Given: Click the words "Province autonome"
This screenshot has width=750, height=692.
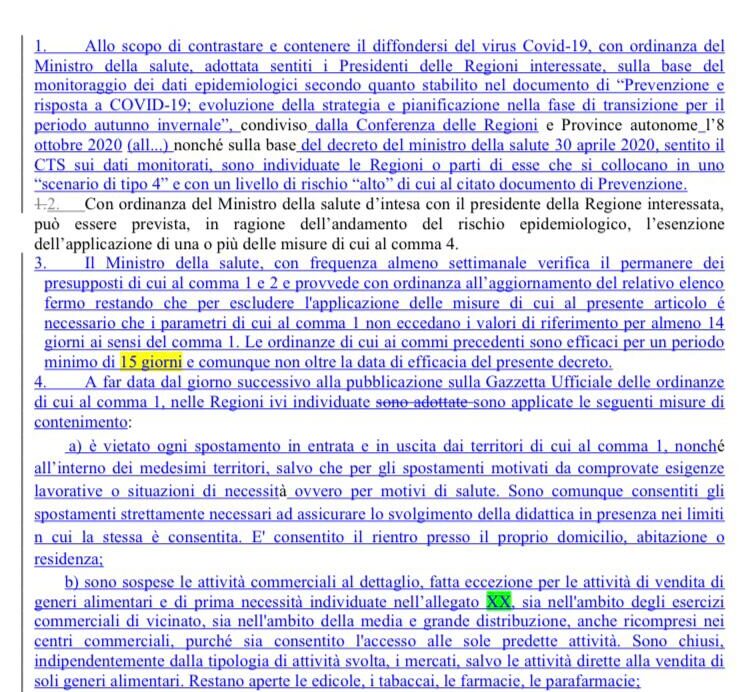Looking at the screenshot, I should [629, 125].
